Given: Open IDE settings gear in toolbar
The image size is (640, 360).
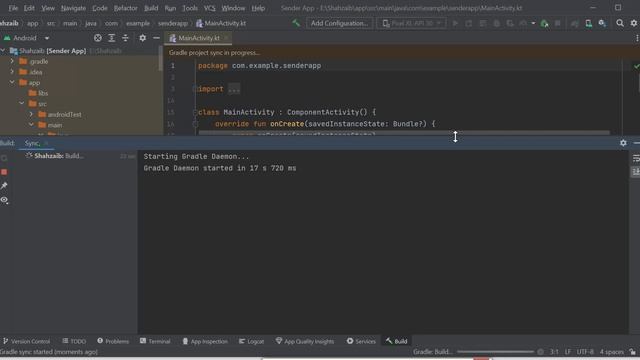Looking at the screenshot, I should tap(633, 23).
